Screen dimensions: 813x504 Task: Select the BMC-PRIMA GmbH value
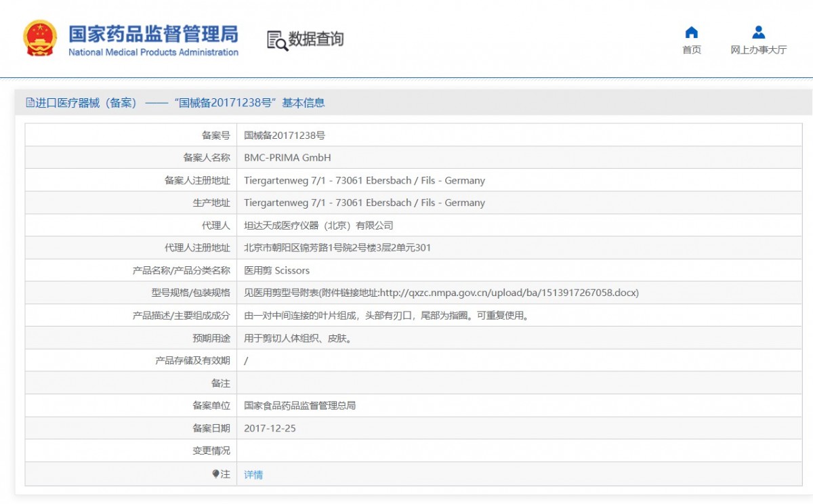[287, 158]
